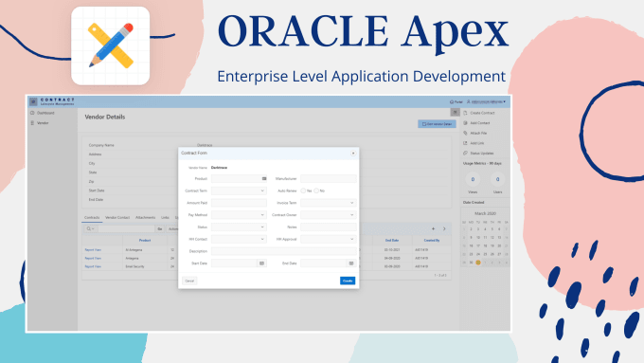Image resolution: width=644 pixels, height=363 pixels.
Task: Click the Amount Paid input field
Action: (x=239, y=203)
